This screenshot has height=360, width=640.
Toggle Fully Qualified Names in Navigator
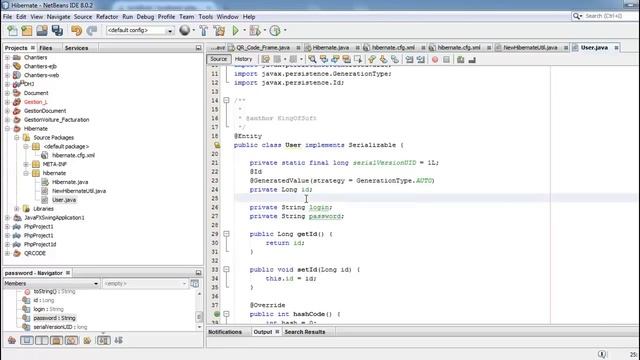[87, 340]
